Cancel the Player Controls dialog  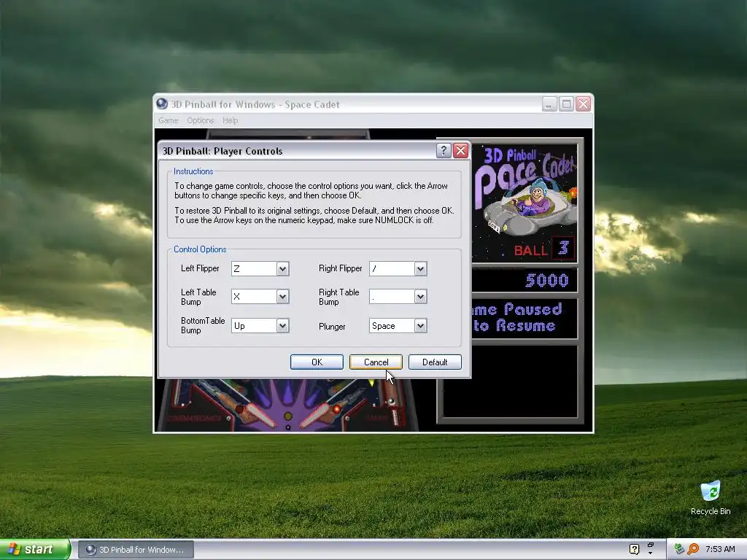tap(376, 362)
